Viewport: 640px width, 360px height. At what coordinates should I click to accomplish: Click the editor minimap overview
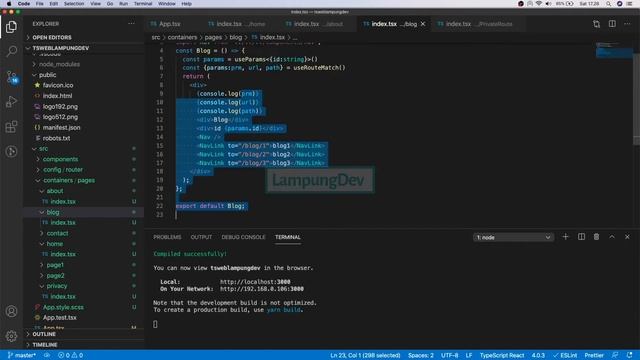614,50
